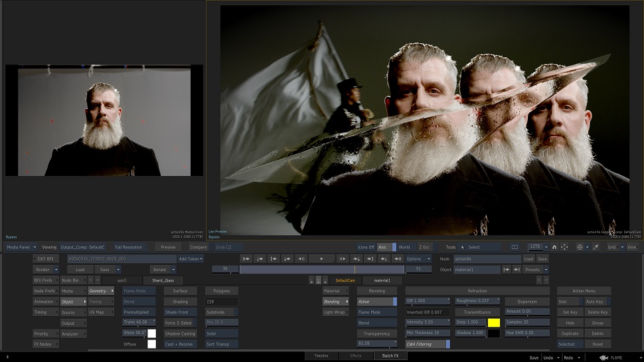Click the crosshair target viewport icon
Screen dimensions: 644x362
pyautogui.click(x=580, y=247)
